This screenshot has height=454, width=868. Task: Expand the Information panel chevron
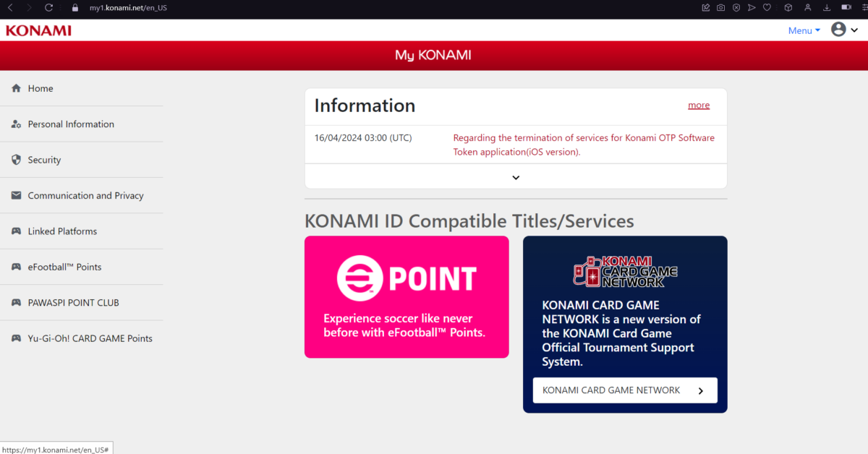(516, 177)
